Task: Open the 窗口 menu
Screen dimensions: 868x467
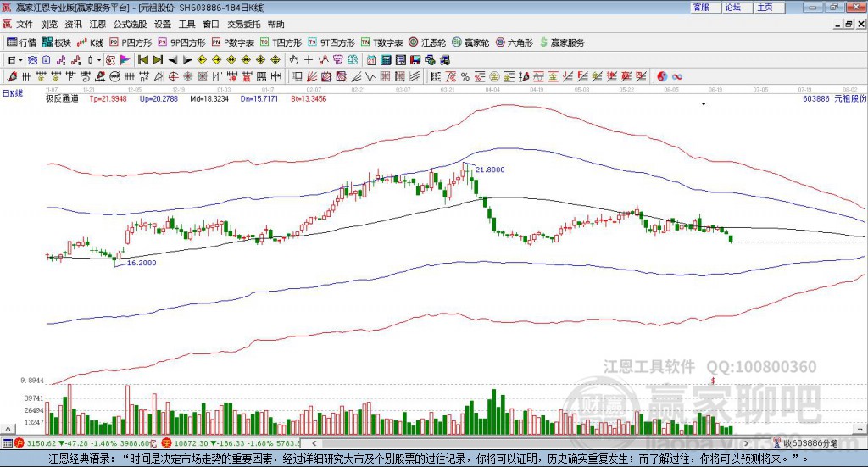Action: point(211,25)
